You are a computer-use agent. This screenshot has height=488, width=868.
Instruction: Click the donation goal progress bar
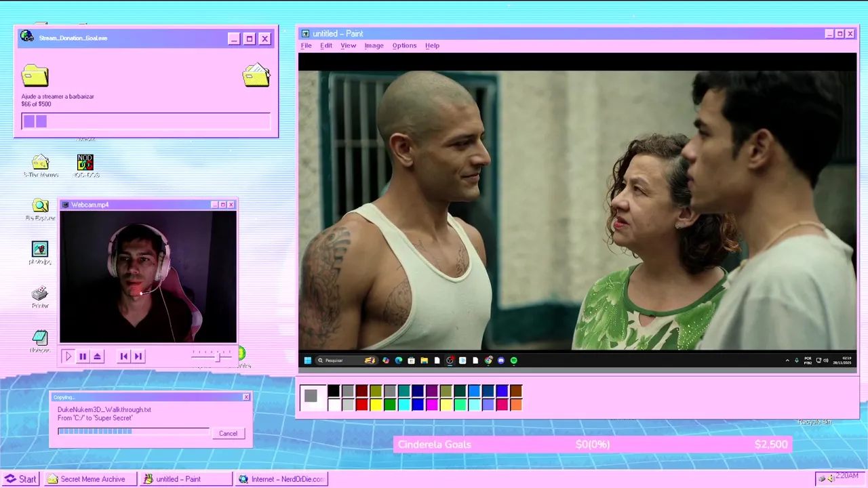(x=146, y=121)
